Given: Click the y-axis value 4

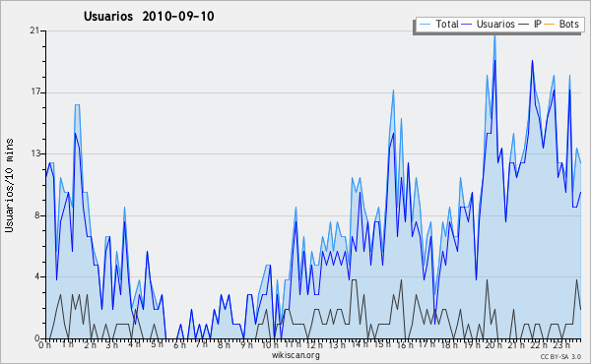Looking at the screenshot, I should [37, 276].
